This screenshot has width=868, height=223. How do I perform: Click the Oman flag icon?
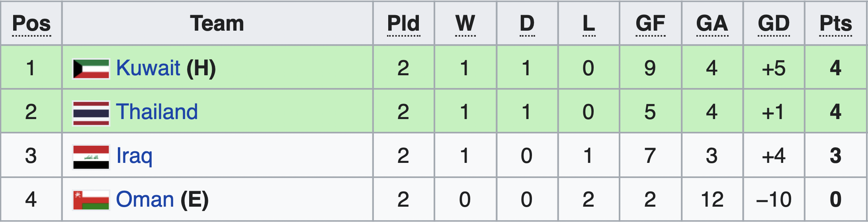91,200
